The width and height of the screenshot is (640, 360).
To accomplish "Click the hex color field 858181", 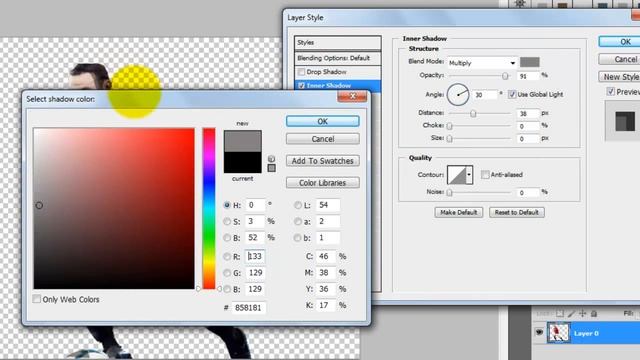I will tap(249, 308).
